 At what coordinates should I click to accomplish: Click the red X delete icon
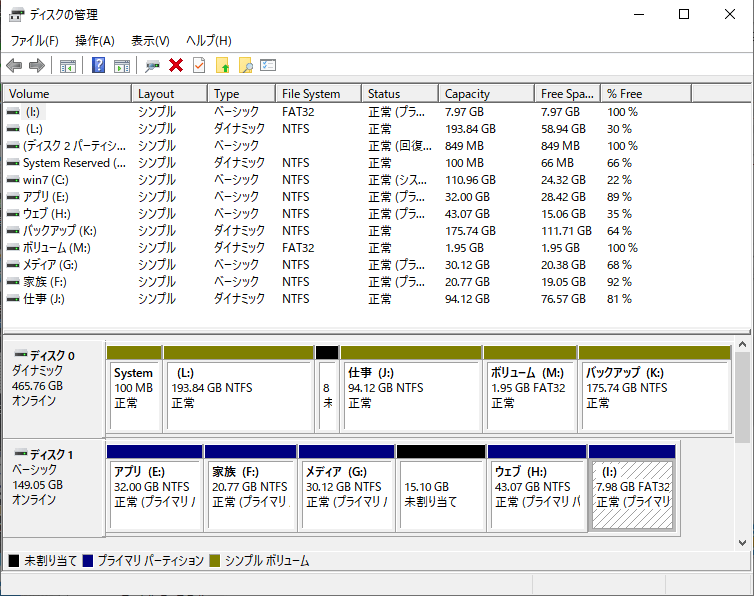pyautogui.click(x=176, y=66)
